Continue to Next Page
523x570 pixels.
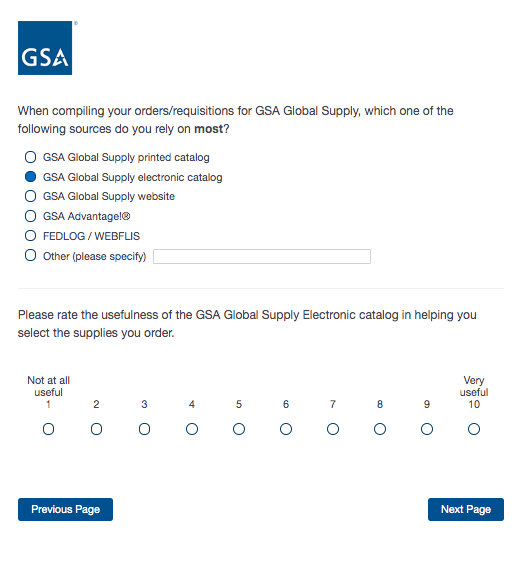pyautogui.click(x=466, y=509)
